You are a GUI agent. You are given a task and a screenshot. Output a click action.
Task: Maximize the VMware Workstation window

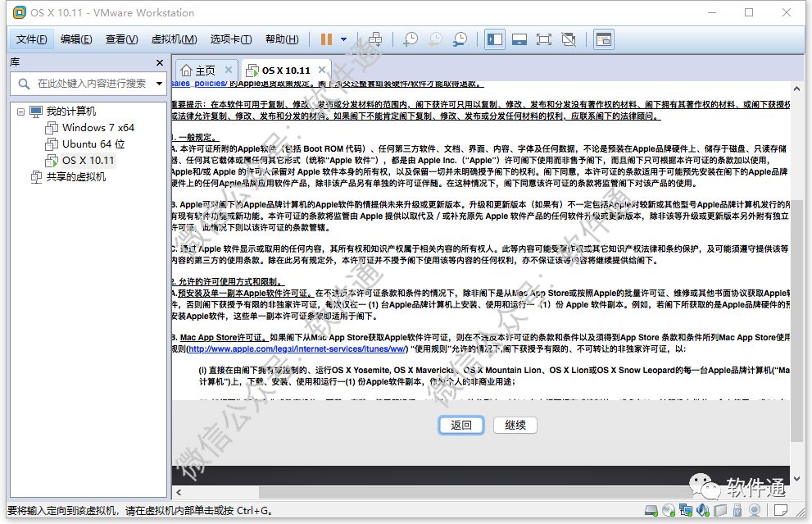(x=749, y=12)
